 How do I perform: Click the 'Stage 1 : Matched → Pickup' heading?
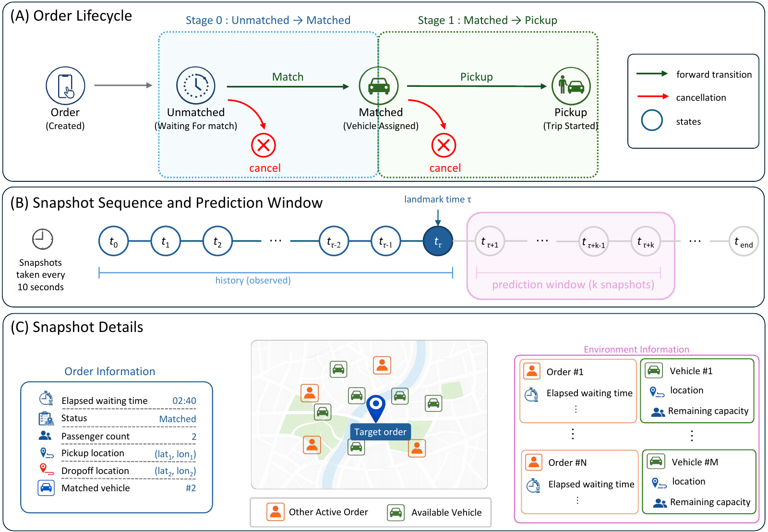tap(488, 20)
